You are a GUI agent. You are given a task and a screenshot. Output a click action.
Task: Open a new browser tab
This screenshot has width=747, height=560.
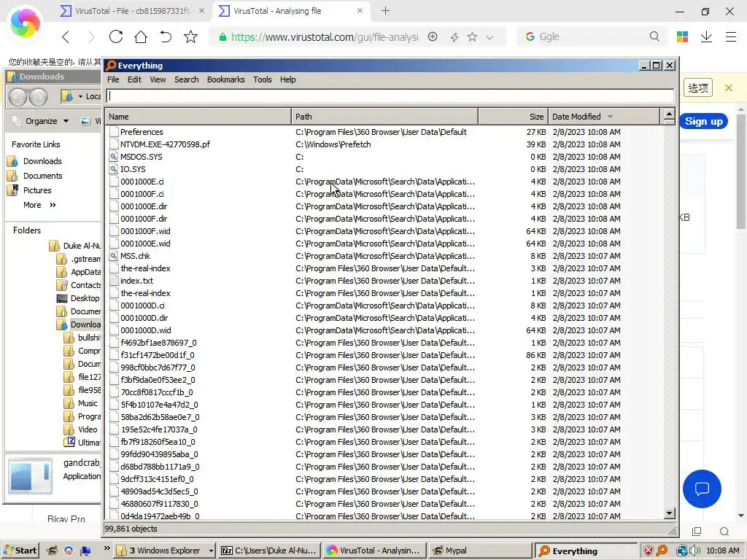pyautogui.click(x=385, y=10)
